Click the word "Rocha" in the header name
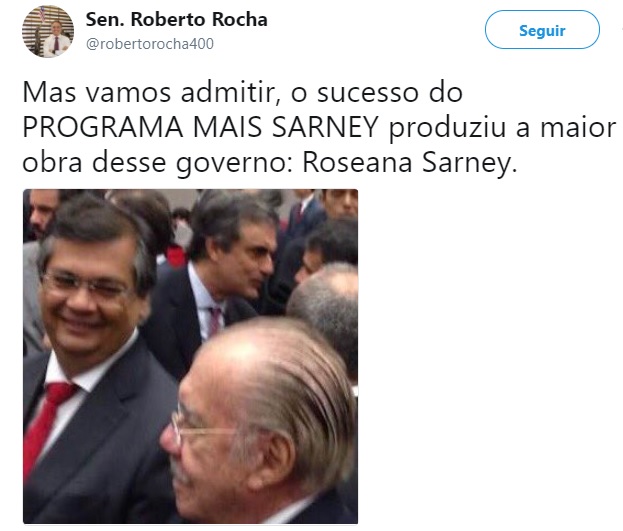Screen dimensions: 623x531 pyautogui.click(x=239, y=19)
